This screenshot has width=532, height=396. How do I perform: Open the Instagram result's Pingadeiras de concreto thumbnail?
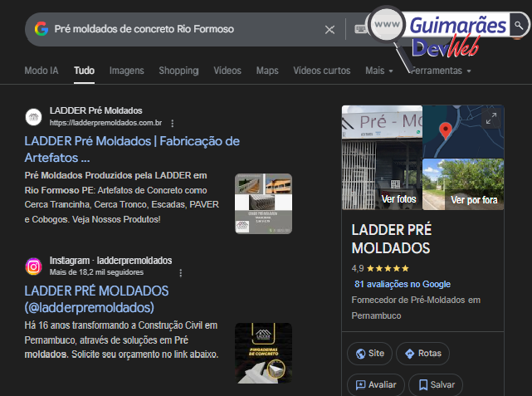(x=263, y=353)
